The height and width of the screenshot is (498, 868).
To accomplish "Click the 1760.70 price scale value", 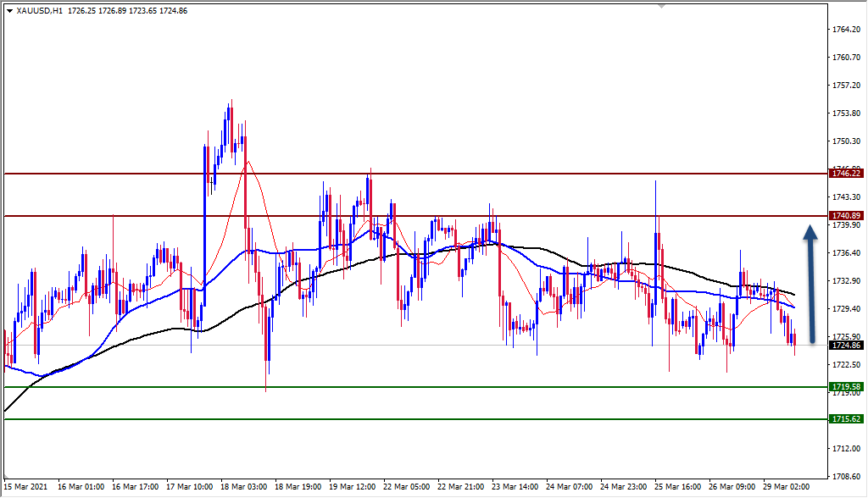I will click(x=847, y=57).
